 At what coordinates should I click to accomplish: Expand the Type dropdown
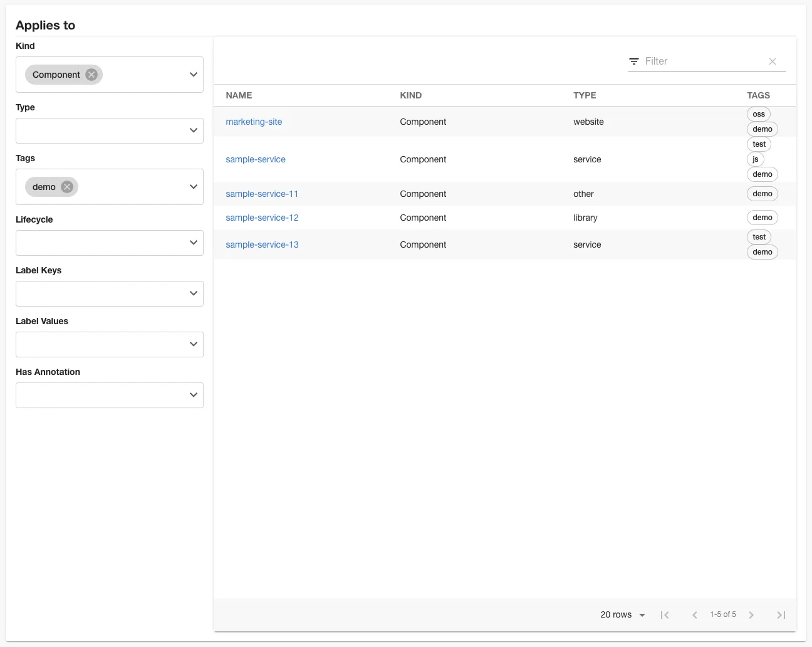[193, 130]
